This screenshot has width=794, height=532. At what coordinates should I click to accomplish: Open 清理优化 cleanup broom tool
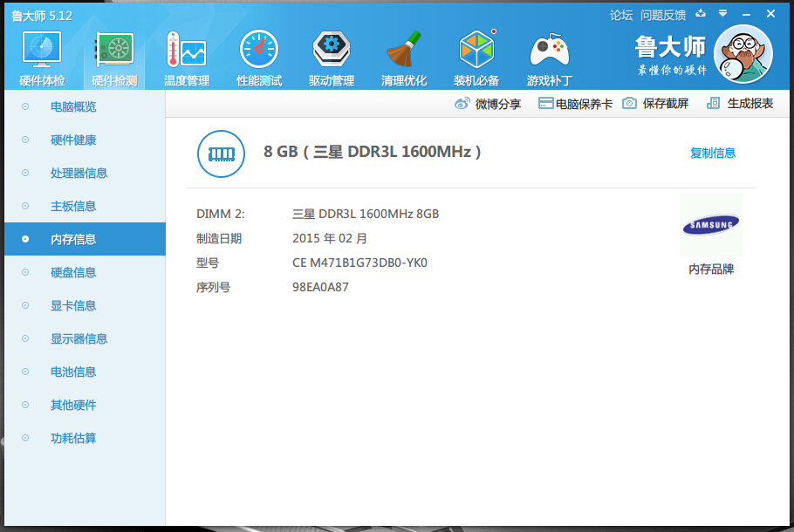(x=404, y=50)
